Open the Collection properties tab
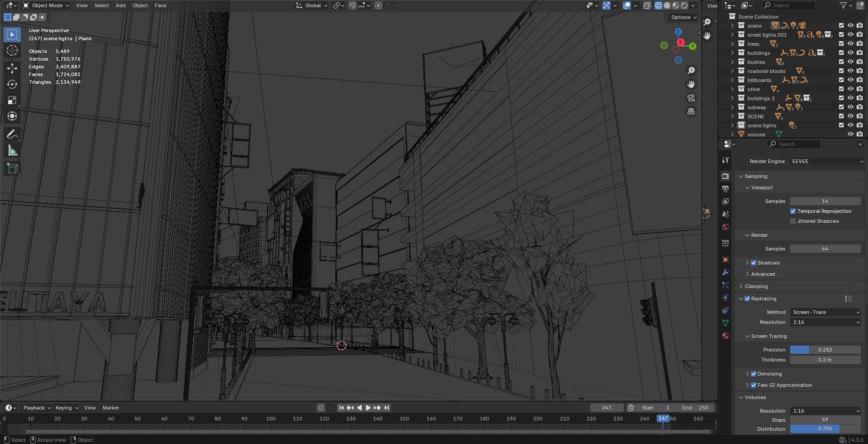 click(x=725, y=243)
